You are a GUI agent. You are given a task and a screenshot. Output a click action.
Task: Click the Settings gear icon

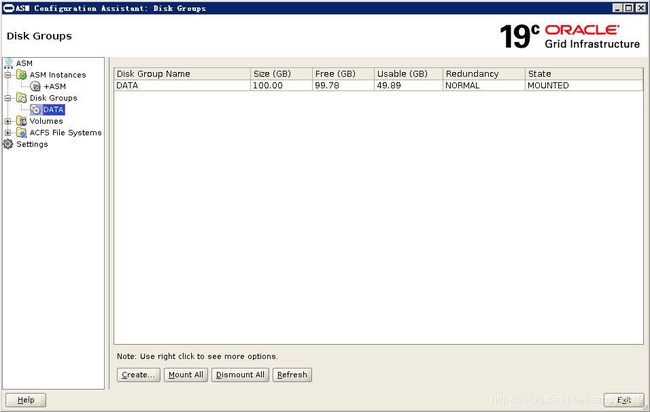pos(8,144)
